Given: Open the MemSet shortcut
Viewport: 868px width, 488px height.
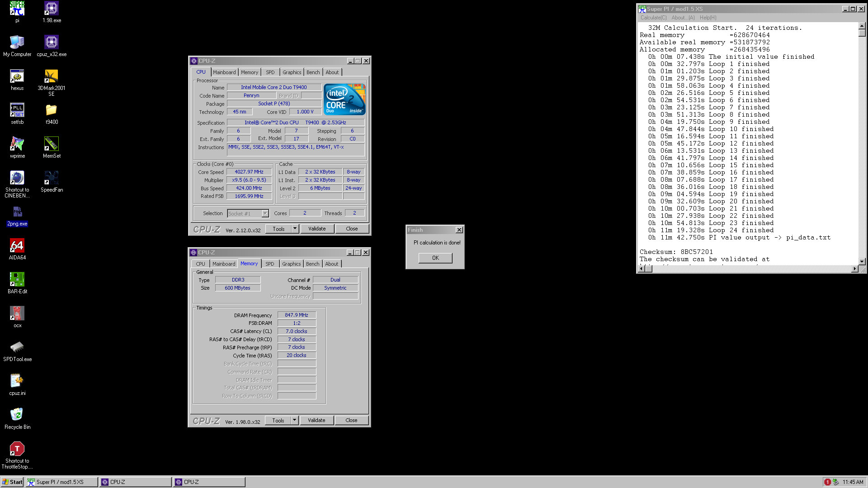Looking at the screenshot, I should pos(52,147).
